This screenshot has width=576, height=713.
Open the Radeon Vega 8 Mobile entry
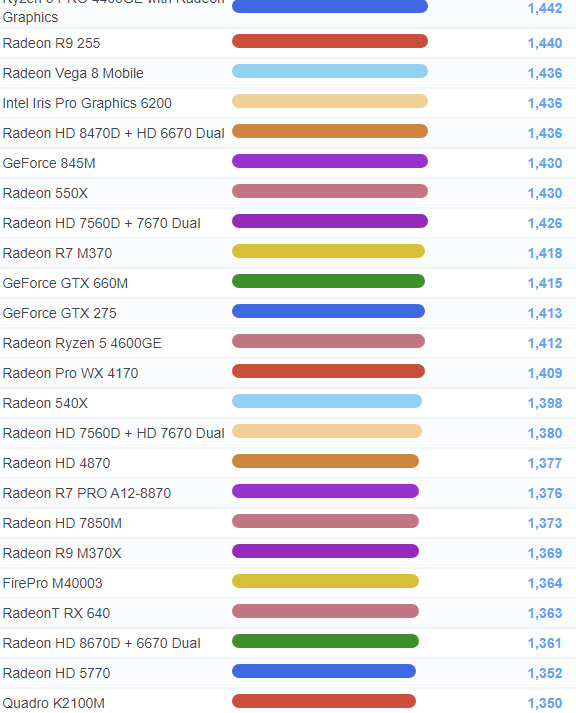click(x=73, y=73)
